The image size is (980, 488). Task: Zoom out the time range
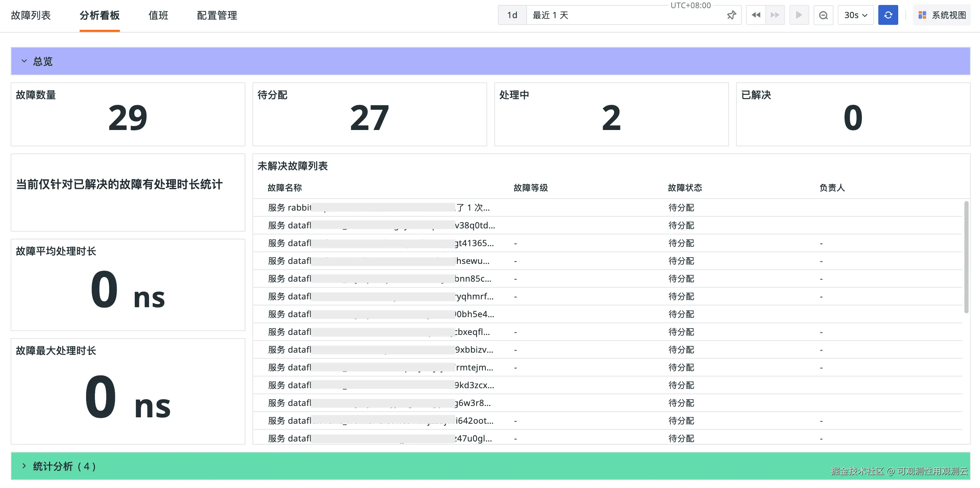click(823, 15)
